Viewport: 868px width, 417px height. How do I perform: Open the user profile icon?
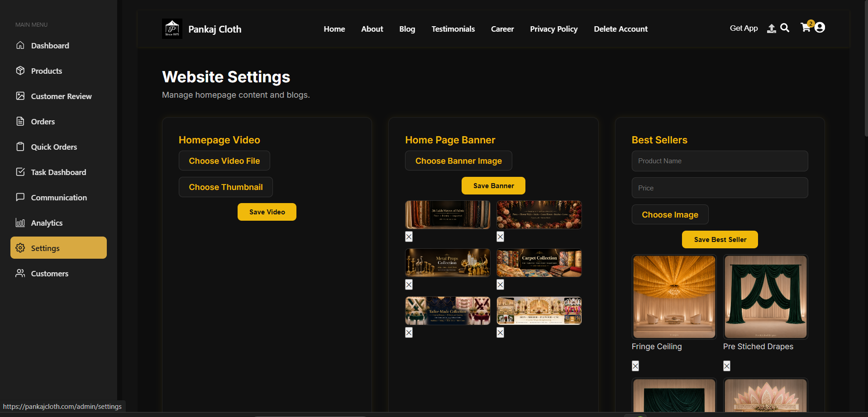pos(820,28)
